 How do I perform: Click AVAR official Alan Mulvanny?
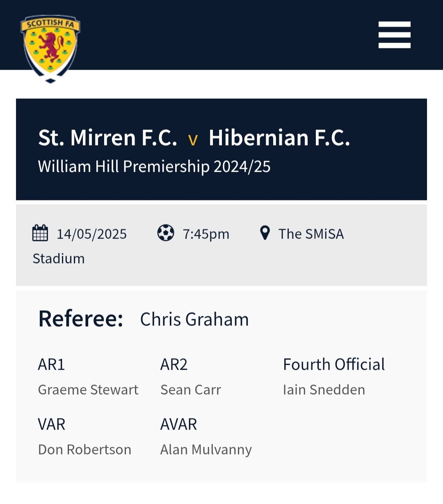click(206, 450)
